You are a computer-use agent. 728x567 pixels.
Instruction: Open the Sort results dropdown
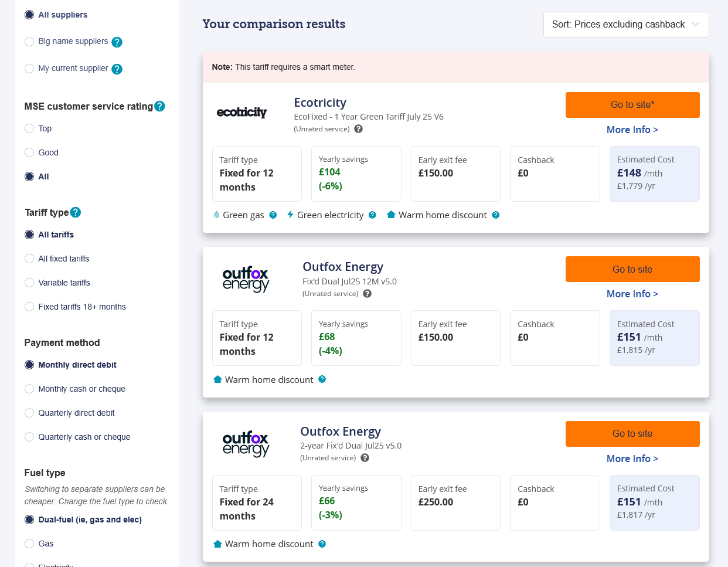tap(626, 25)
